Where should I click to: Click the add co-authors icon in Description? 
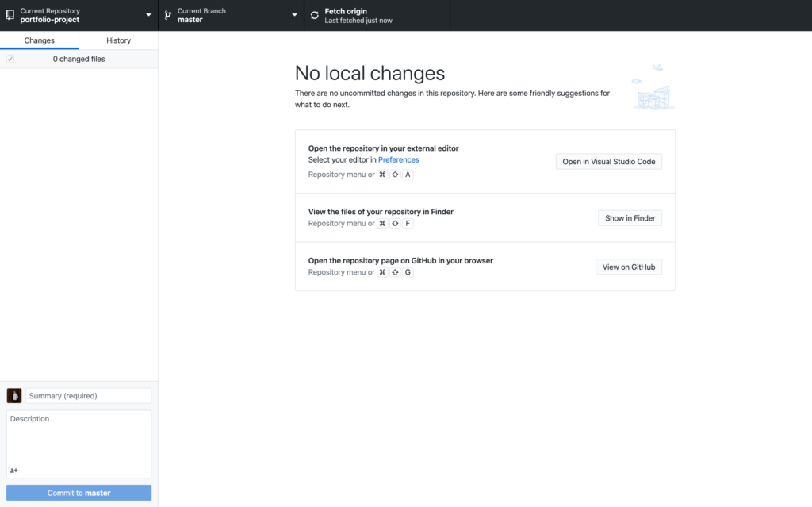14,471
